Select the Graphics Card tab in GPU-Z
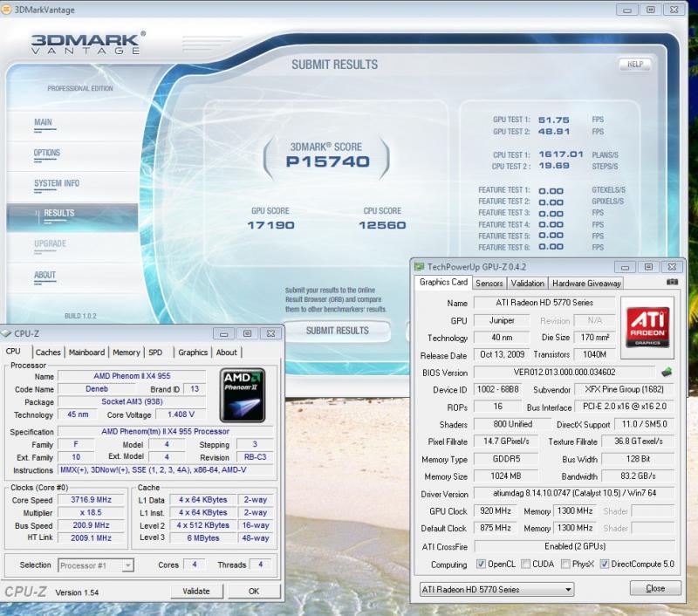 [443, 282]
